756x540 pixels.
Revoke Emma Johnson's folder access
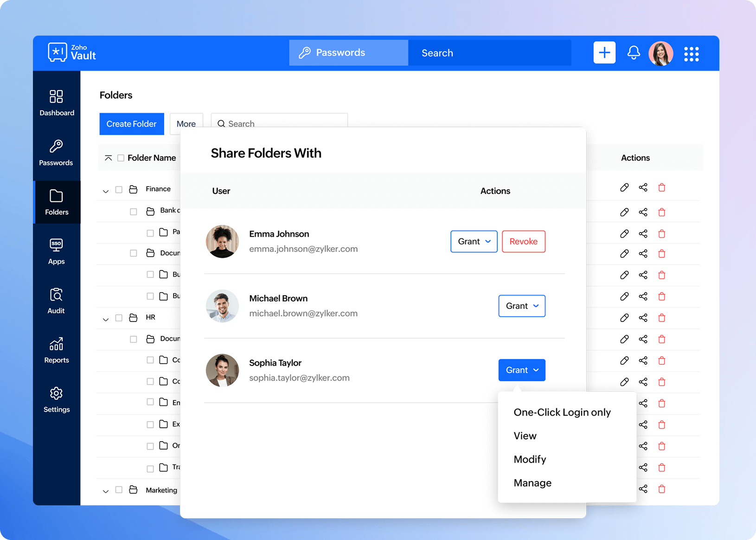coord(523,241)
